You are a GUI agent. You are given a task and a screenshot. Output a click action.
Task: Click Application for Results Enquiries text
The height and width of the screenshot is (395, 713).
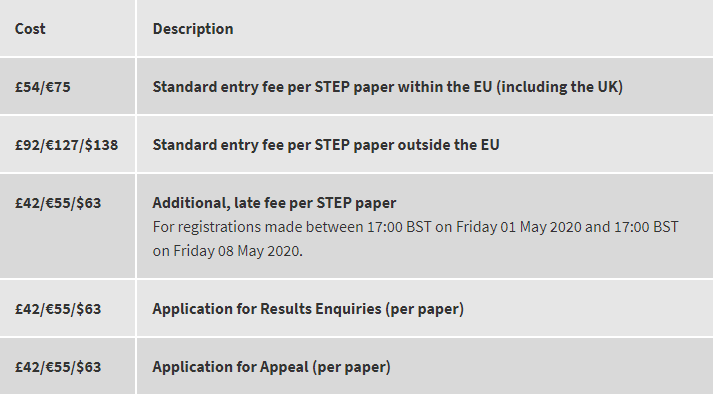tap(308, 309)
